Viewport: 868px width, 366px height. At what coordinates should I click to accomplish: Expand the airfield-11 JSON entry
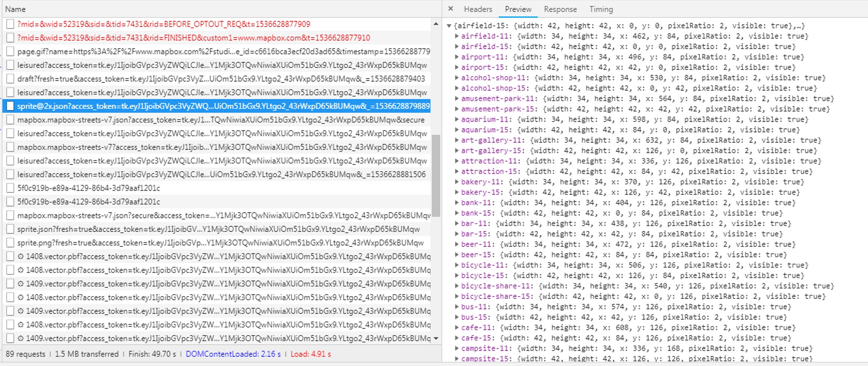click(457, 36)
